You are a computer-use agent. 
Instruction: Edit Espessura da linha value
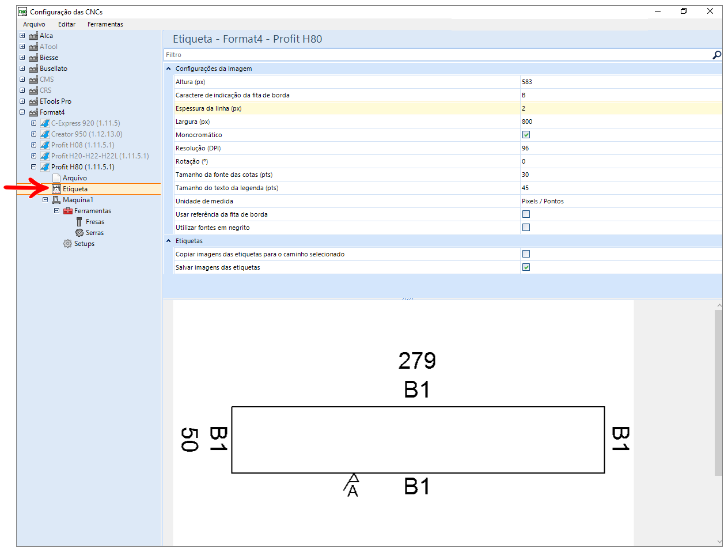click(621, 108)
